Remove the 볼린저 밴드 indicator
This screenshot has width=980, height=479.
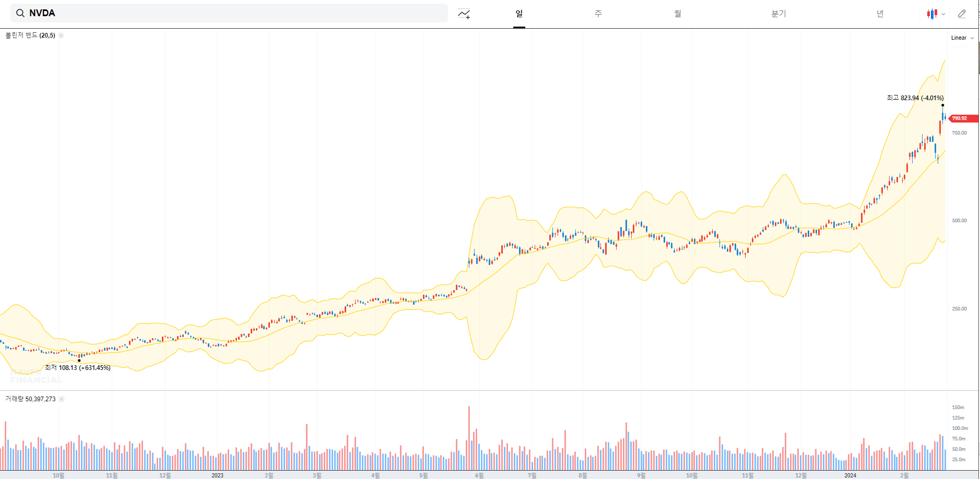pos(61,35)
